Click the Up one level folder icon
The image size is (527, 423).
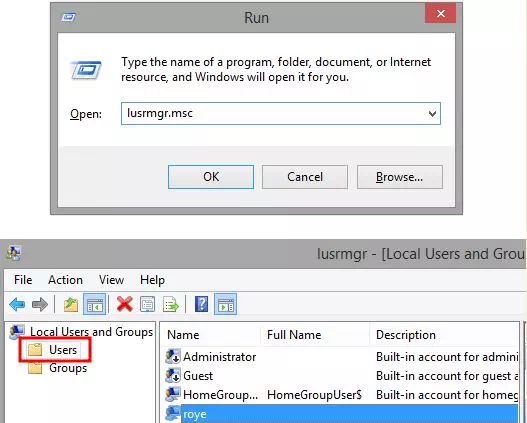[71, 304]
